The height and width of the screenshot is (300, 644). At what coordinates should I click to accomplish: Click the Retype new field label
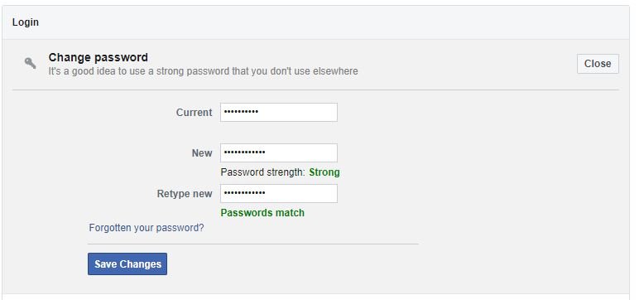(185, 194)
